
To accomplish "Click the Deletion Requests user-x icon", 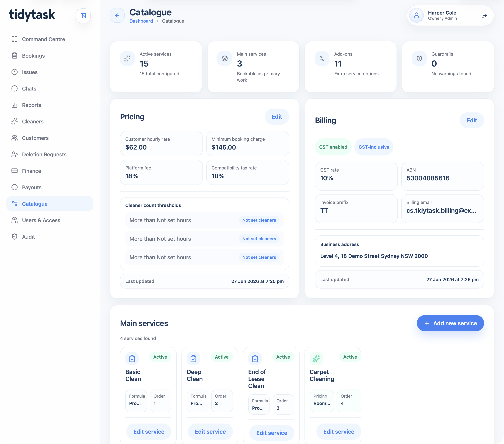I will [15, 154].
